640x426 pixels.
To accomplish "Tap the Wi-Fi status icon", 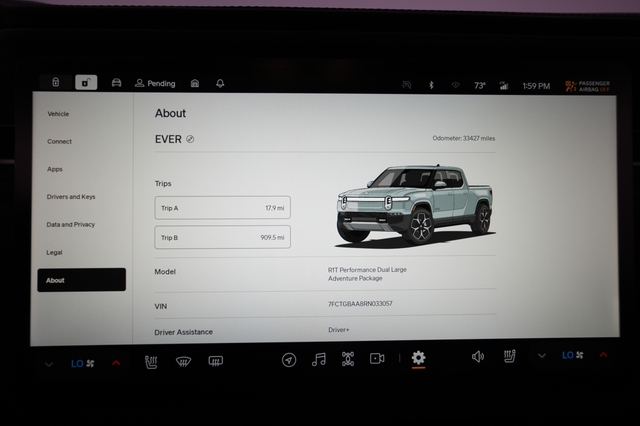I will pyautogui.click(x=456, y=85).
